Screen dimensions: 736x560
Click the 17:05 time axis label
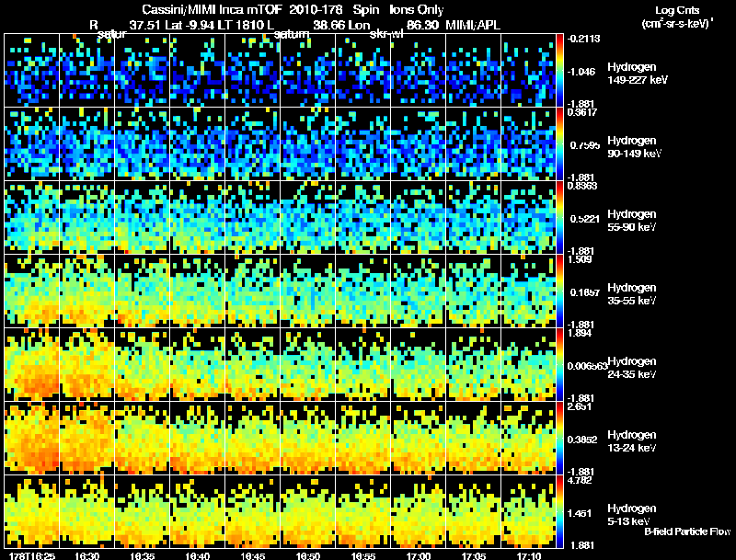click(474, 556)
